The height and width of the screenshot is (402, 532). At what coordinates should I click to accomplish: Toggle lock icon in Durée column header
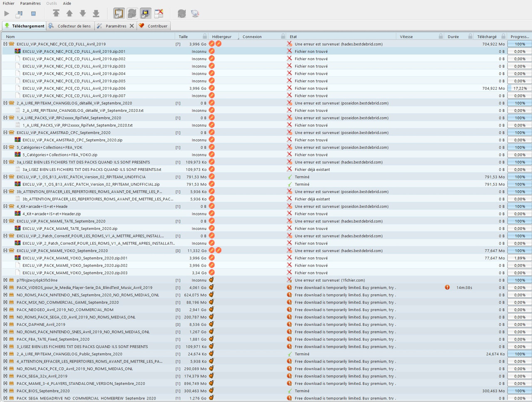[470, 37]
